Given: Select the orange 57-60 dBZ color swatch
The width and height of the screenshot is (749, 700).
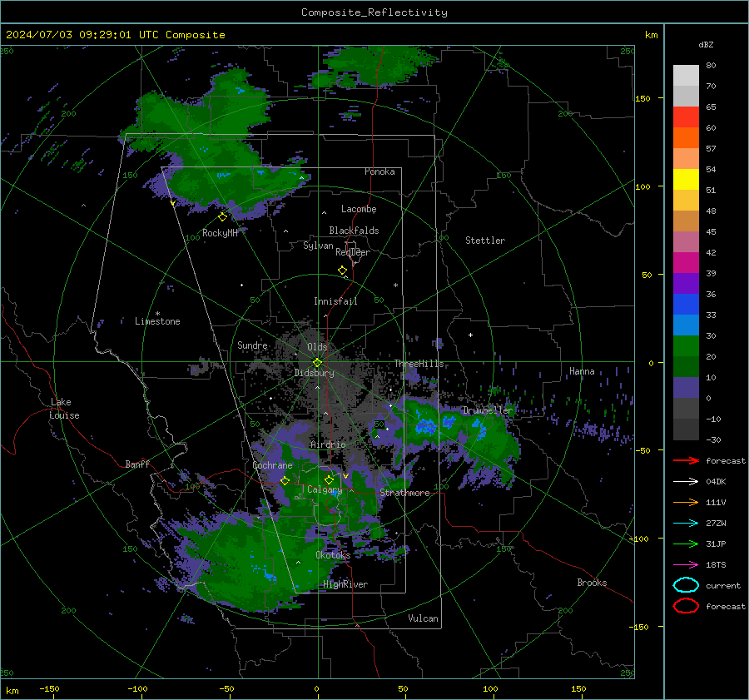Looking at the screenshot, I should tap(686, 137).
